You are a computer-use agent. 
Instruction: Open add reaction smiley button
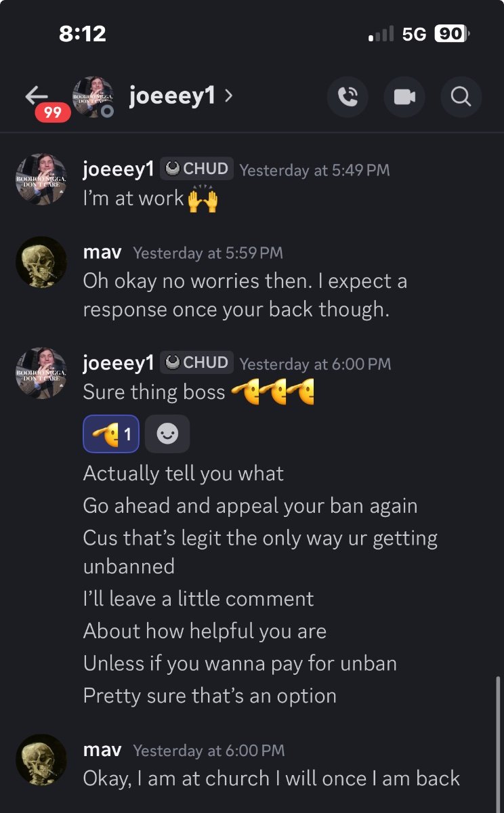167,434
